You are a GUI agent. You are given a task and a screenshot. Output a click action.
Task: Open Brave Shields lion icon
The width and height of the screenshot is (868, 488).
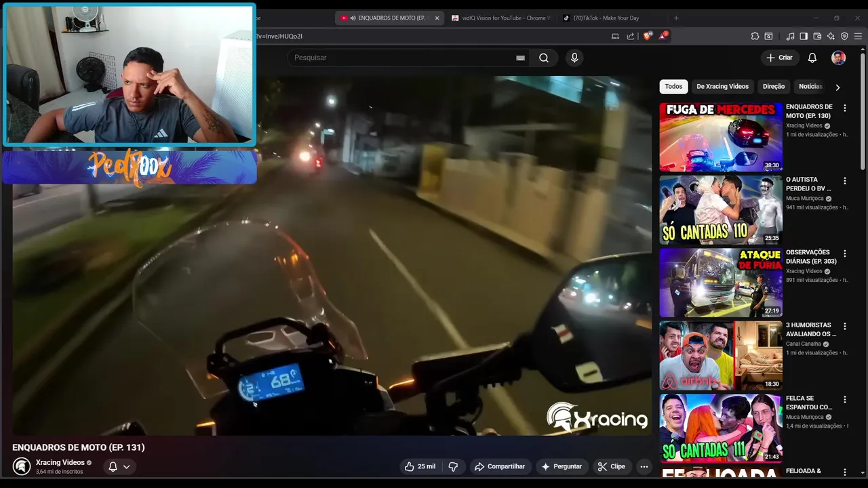pyautogui.click(x=648, y=36)
